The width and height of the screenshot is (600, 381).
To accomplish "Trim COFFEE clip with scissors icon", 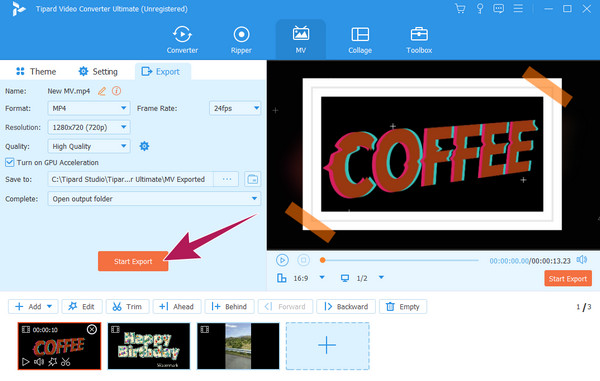I will (x=66, y=361).
